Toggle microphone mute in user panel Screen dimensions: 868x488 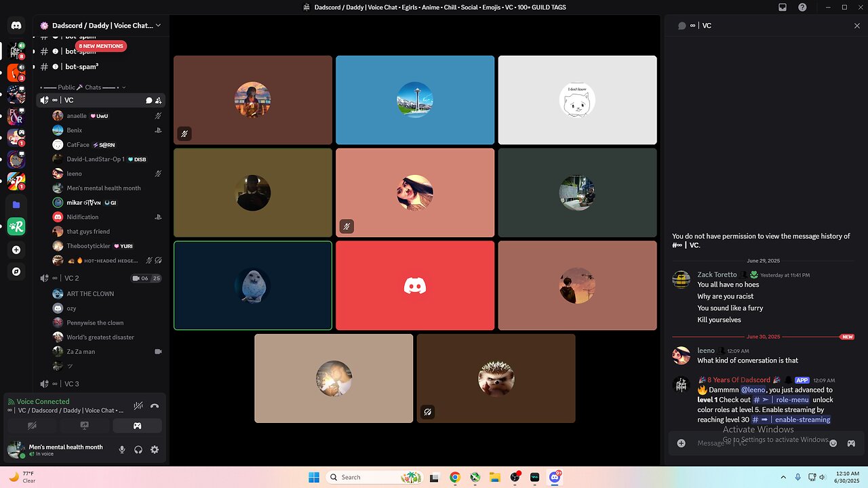122,449
